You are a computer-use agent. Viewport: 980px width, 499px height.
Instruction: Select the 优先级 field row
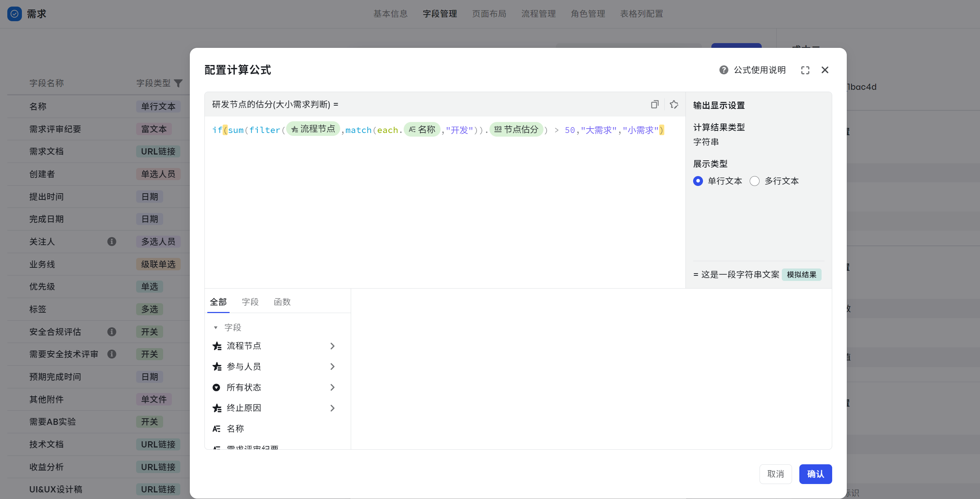click(99, 287)
